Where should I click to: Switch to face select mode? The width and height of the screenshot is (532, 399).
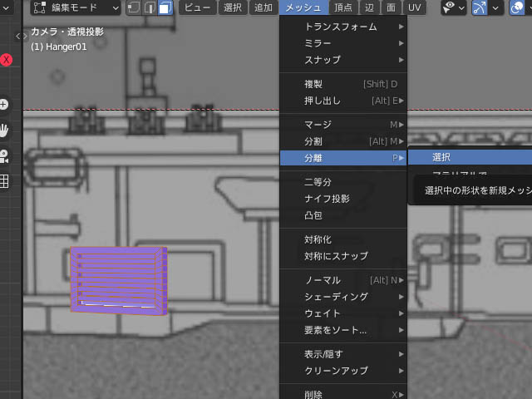(165, 7)
